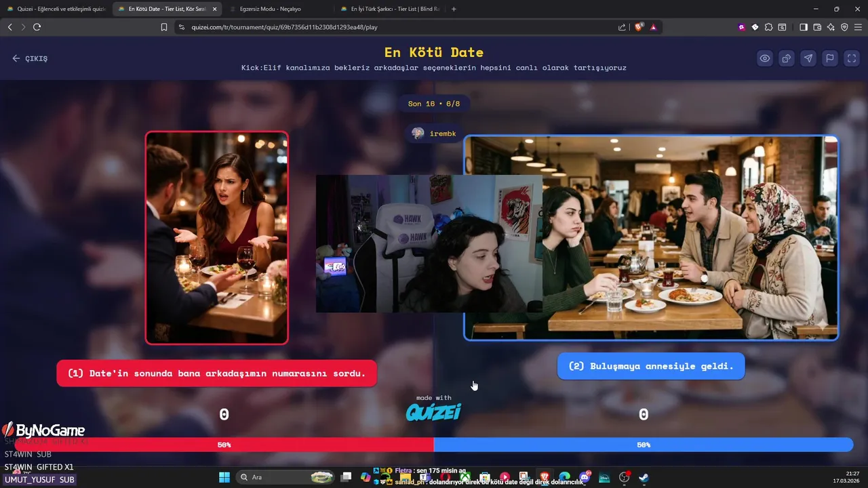This screenshot has height=488, width=868.
Task: Click the dice randomize icon in quiz header
Action: 787,58
